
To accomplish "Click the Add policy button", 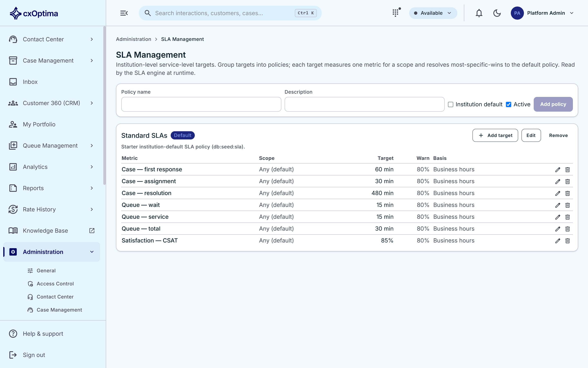I will point(553,104).
